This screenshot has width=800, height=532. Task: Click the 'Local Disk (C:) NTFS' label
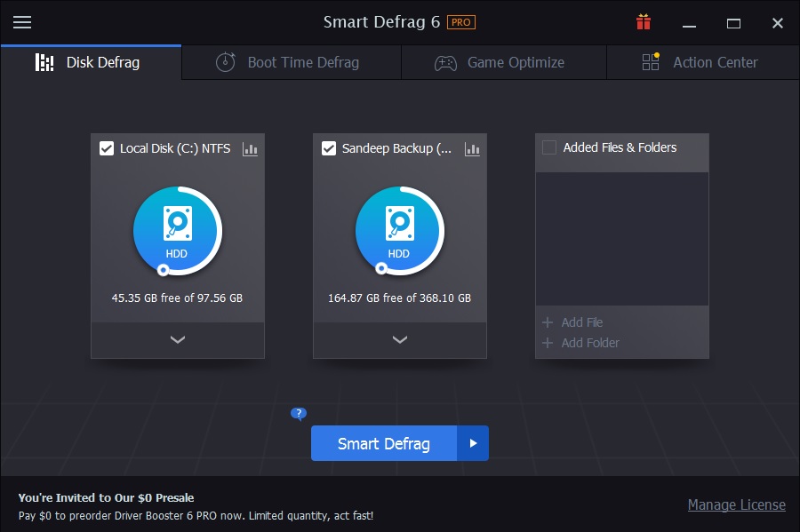click(175, 148)
